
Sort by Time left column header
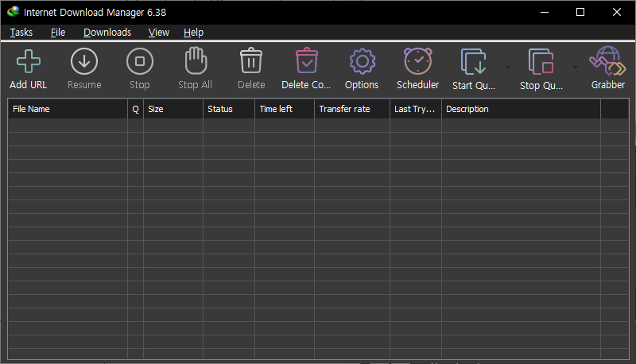pos(285,109)
